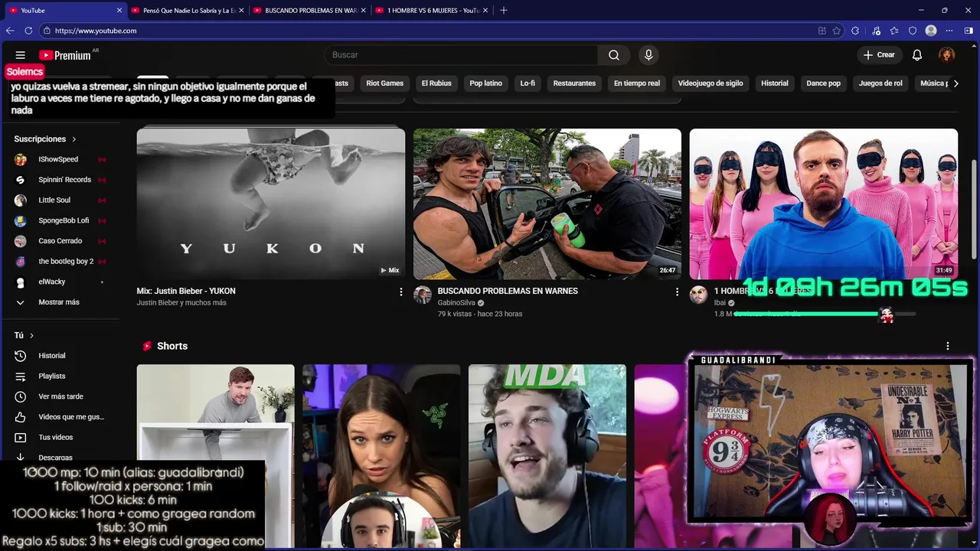Select the Lo-fi chip
This screenshot has width=980, height=551.
click(x=528, y=83)
